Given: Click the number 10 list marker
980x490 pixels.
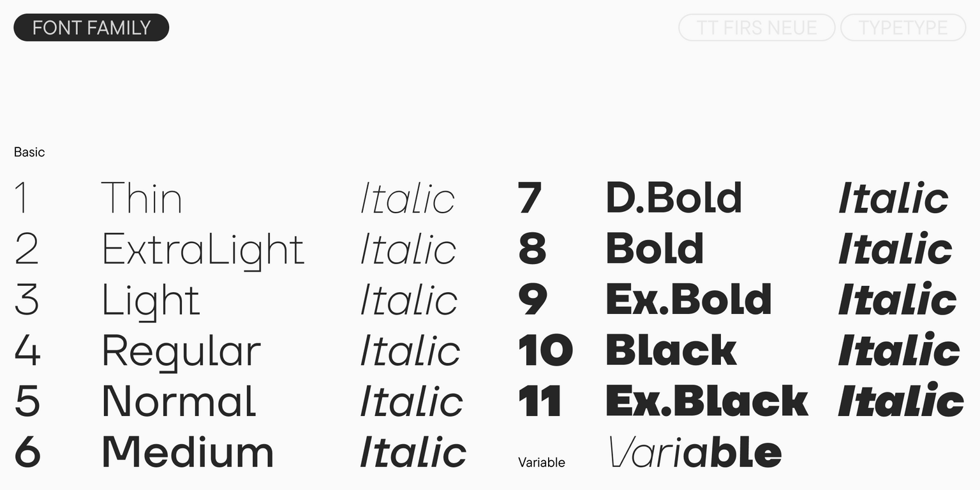Looking at the screenshot, I should [546, 350].
